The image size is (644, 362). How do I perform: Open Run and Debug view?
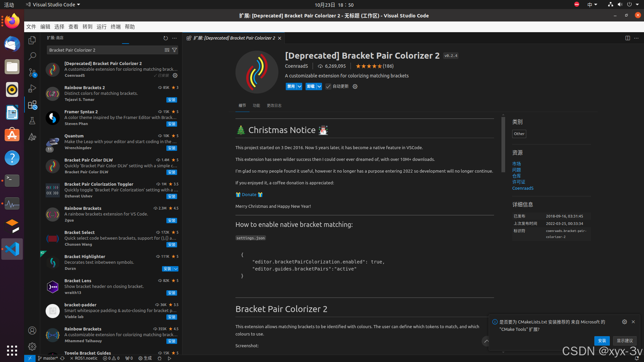(x=32, y=88)
